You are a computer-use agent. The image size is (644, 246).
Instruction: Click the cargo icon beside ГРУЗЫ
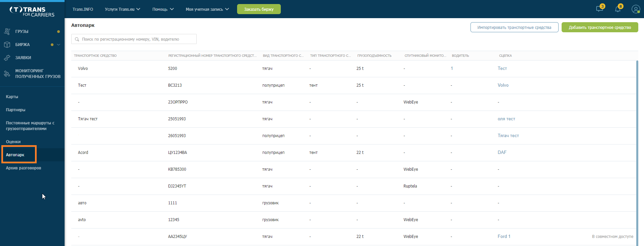coord(7,31)
